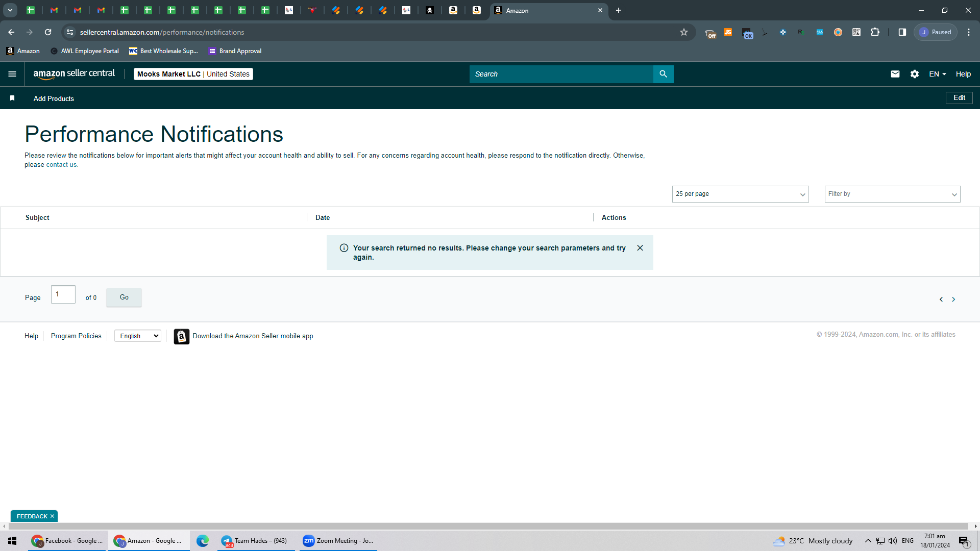Open the hamburger navigation menu

click(12, 74)
